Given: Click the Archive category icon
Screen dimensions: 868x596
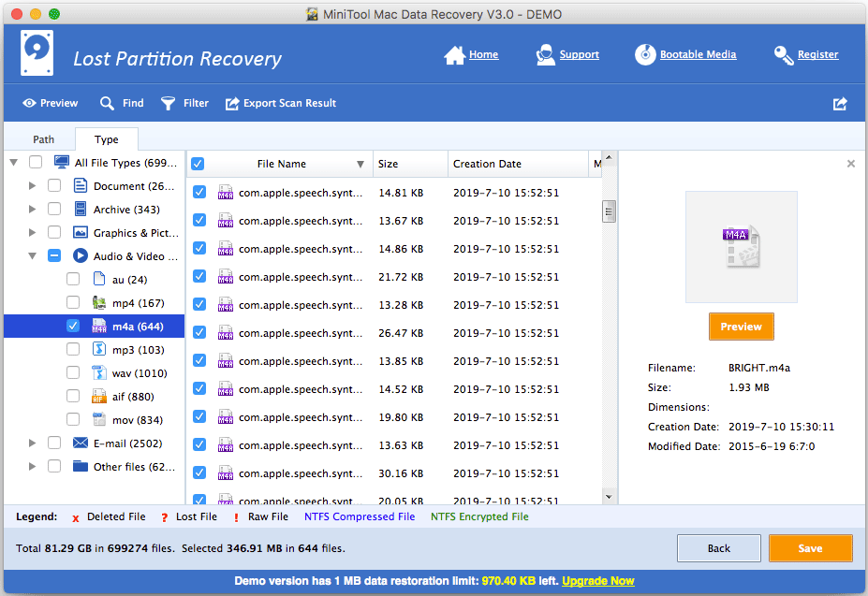Looking at the screenshot, I should [81, 209].
